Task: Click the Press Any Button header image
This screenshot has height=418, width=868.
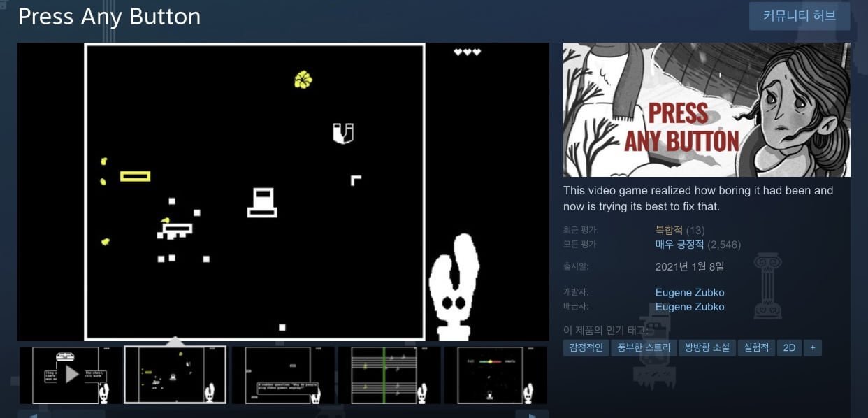Action: click(707, 110)
